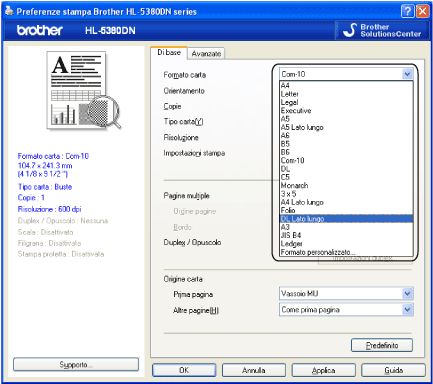Select Ledger paper size

(346, 244)
